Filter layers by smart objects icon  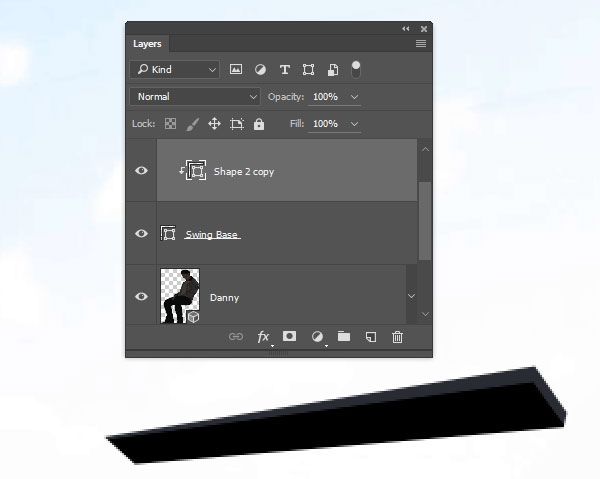[333, 70]
